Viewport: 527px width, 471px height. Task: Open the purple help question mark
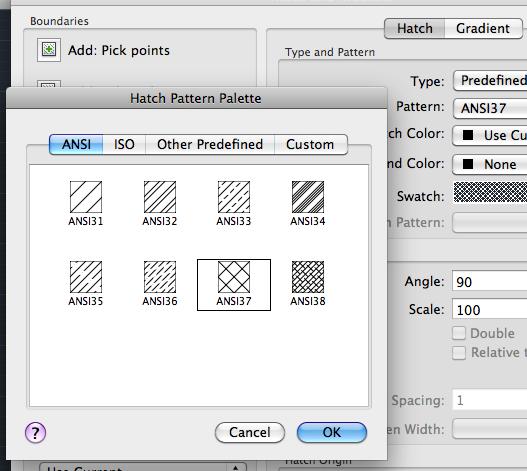point(35,432)
